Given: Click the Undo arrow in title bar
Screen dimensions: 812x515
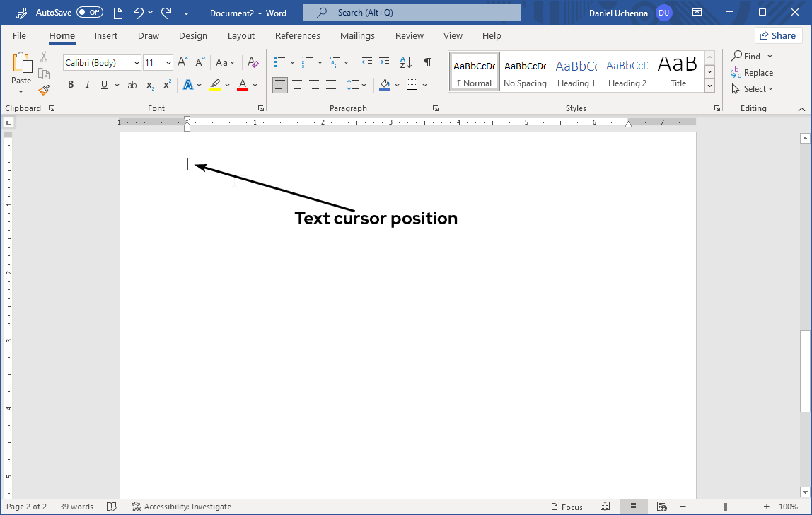Looking at the screenshot, I should tap(139, 13).
